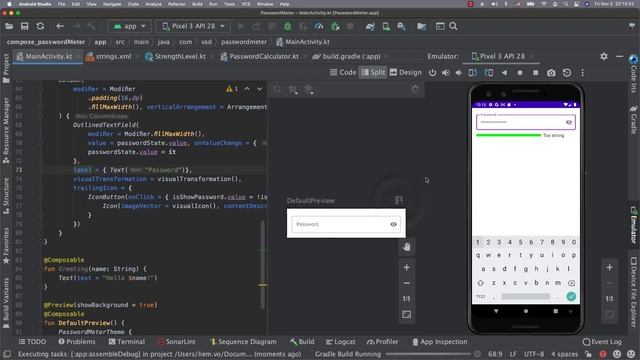Click the warning indicator showing 1

coord(232,89)
